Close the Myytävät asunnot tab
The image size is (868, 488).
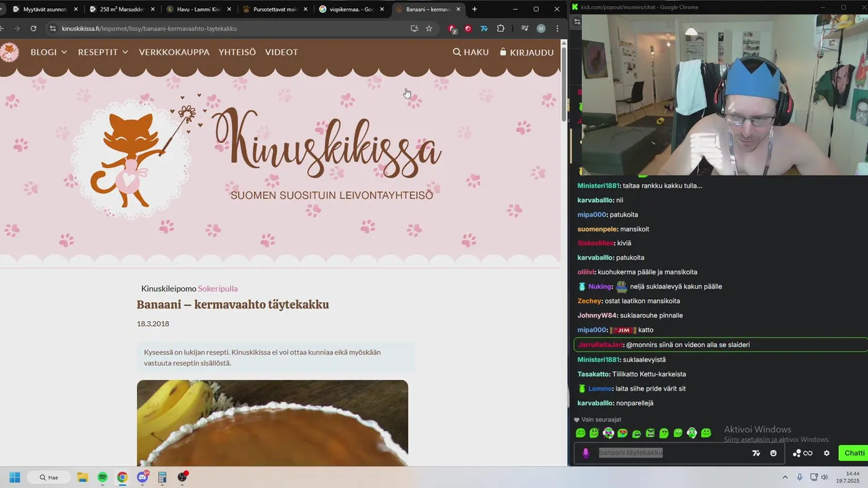pos(75,9)
